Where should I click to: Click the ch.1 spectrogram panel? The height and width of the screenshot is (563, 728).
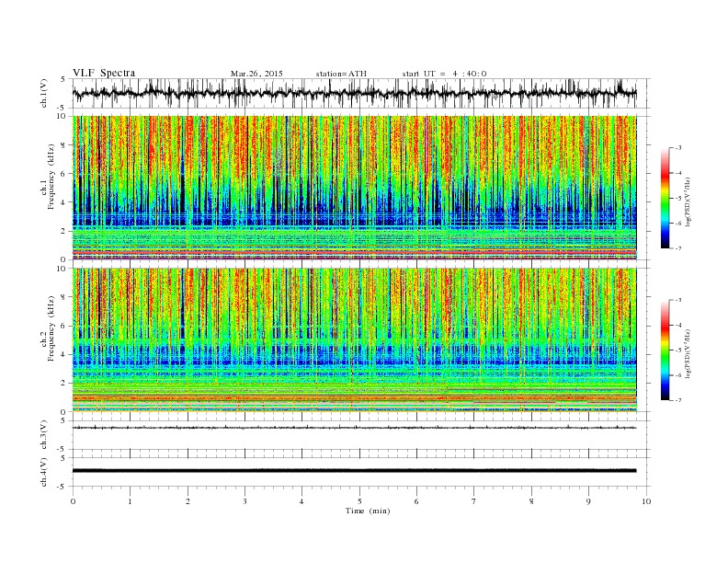(355, 188)
